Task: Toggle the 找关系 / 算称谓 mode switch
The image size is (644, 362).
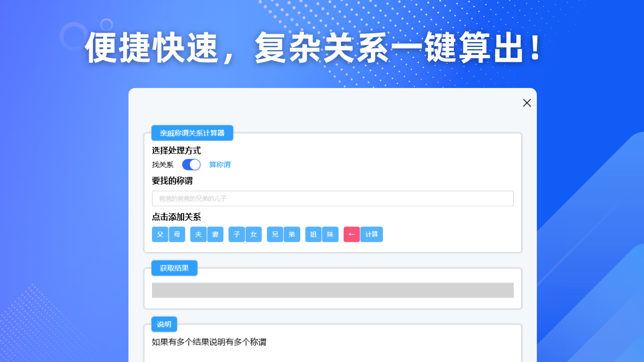Action: [191, 164]
